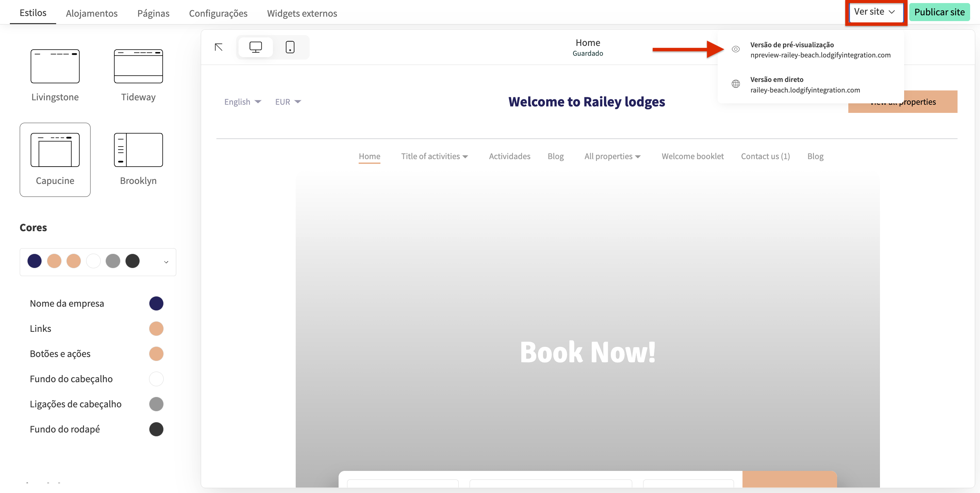Switch to the Alojamentos tab
This screenshot has height=493, width=980.
click(x=92, y=13)
